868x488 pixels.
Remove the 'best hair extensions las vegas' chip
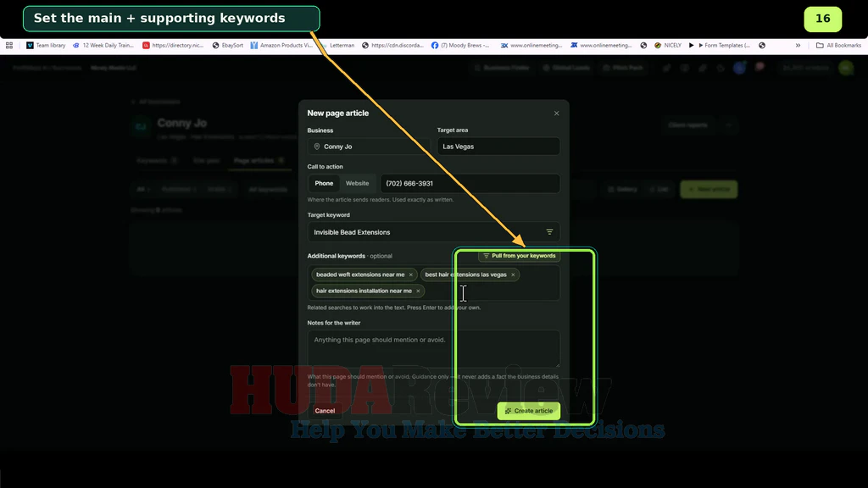[x=513, y=275]
